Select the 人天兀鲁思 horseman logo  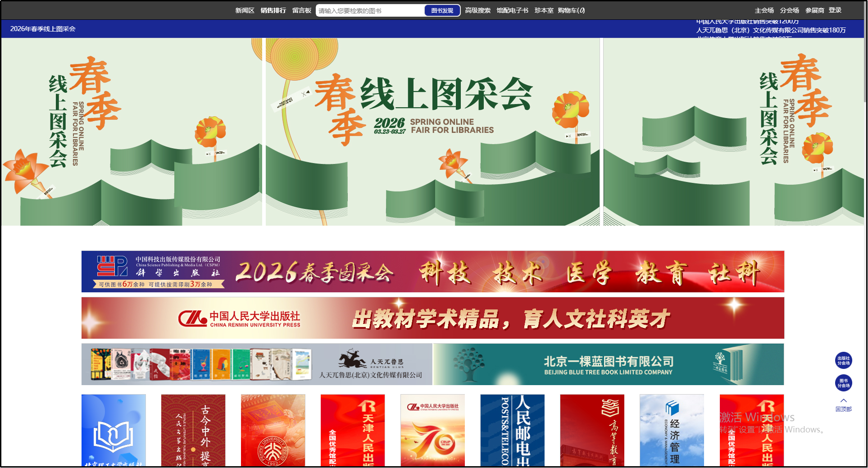coord(353,358)
